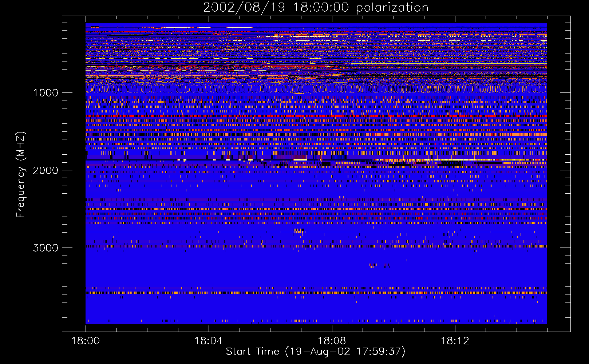The height and width of the screenshot is (364, 589).
Task: Select the 1000 frequency tick label
Action: pyautogui.click(x=46, y=93)
